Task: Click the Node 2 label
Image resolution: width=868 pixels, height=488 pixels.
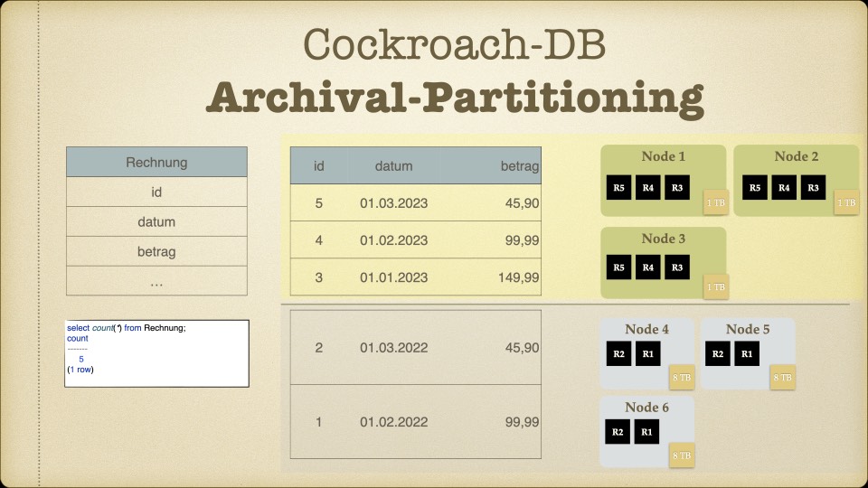Action: pyautogui.click(x=796, y=156)
